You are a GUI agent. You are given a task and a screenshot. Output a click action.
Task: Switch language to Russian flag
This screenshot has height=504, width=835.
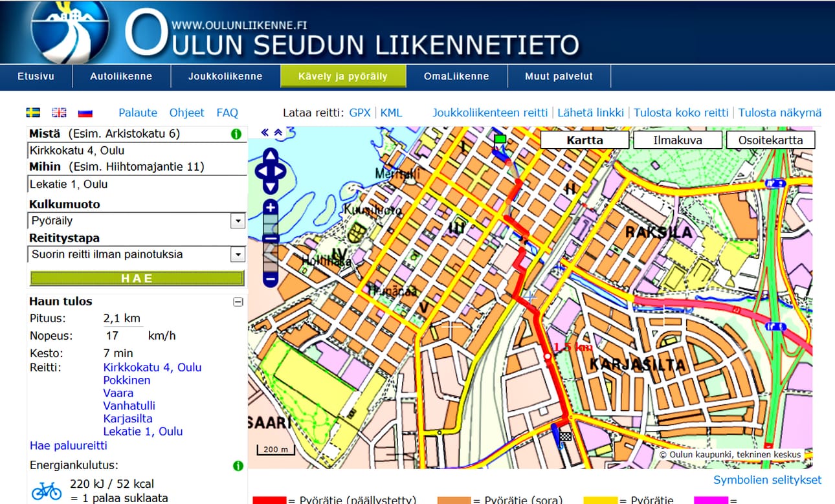tap(85, 113)
